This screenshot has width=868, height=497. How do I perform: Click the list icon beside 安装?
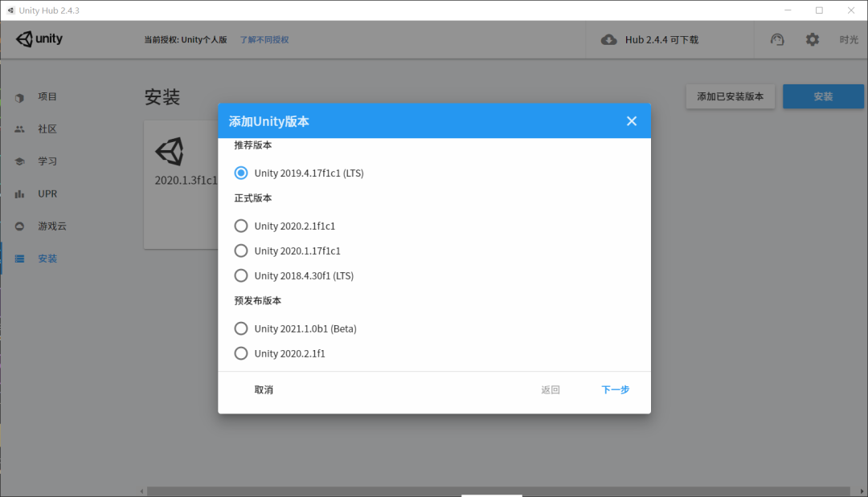point(19,259)
